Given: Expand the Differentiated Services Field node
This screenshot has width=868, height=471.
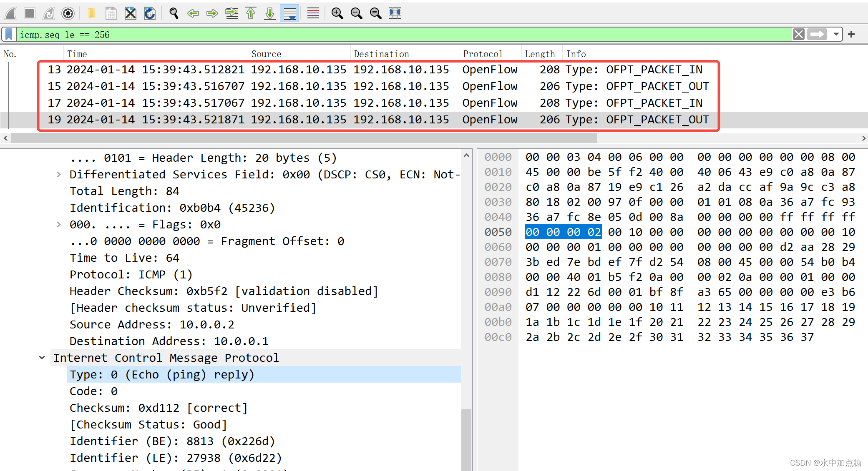Looking at the screenshot, I should click(59, 175).
